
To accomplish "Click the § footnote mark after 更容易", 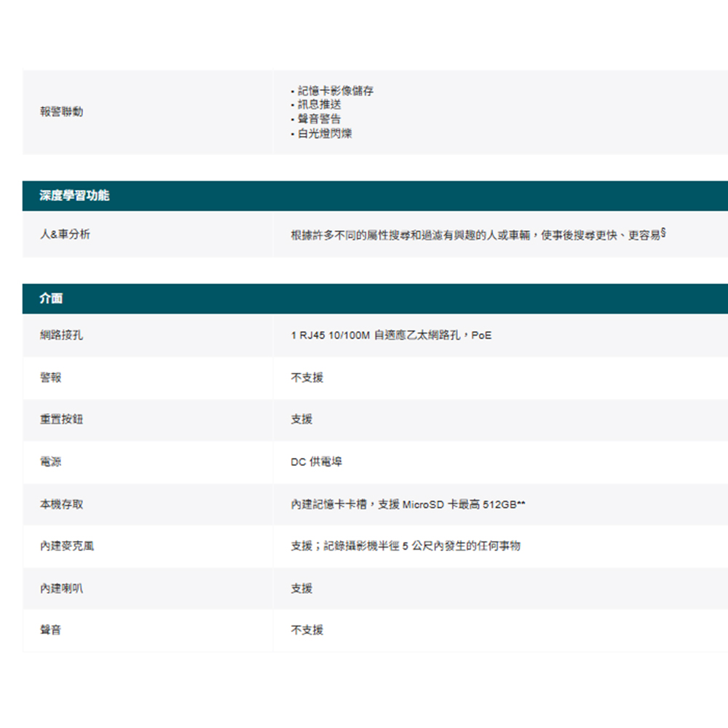I will [x=664, y=234].
